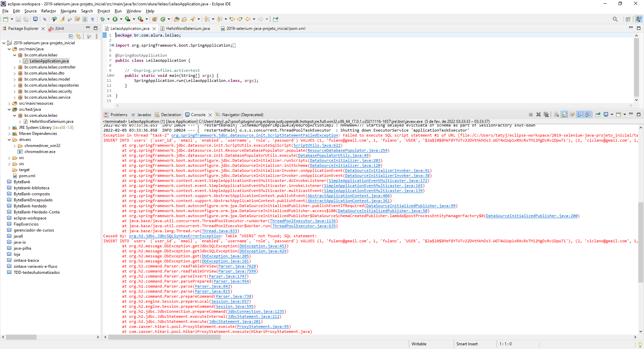Open Parser.java:7628 stack trace link
Viewport: 644px width, 349px height.
pyautogui.click(x=237, y=266)
